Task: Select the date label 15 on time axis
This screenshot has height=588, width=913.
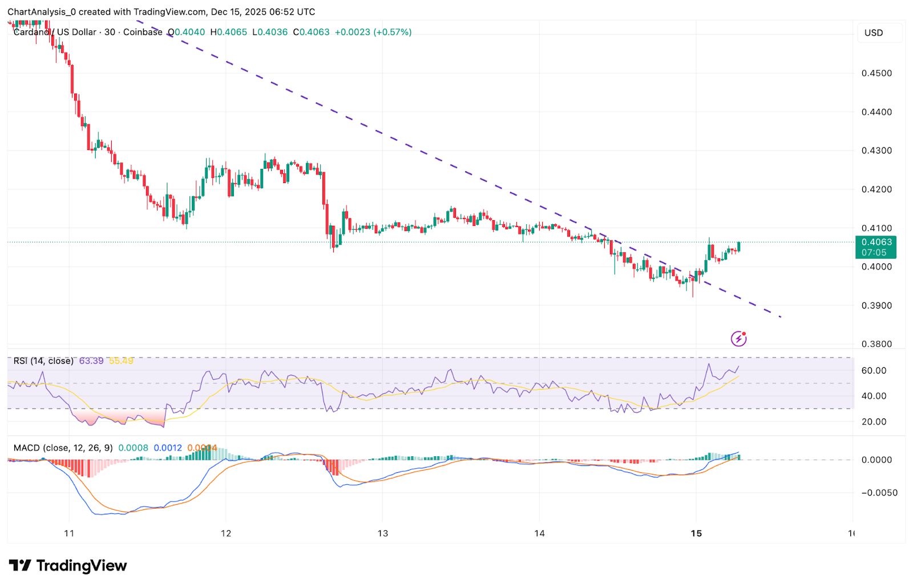Action: 696,534
